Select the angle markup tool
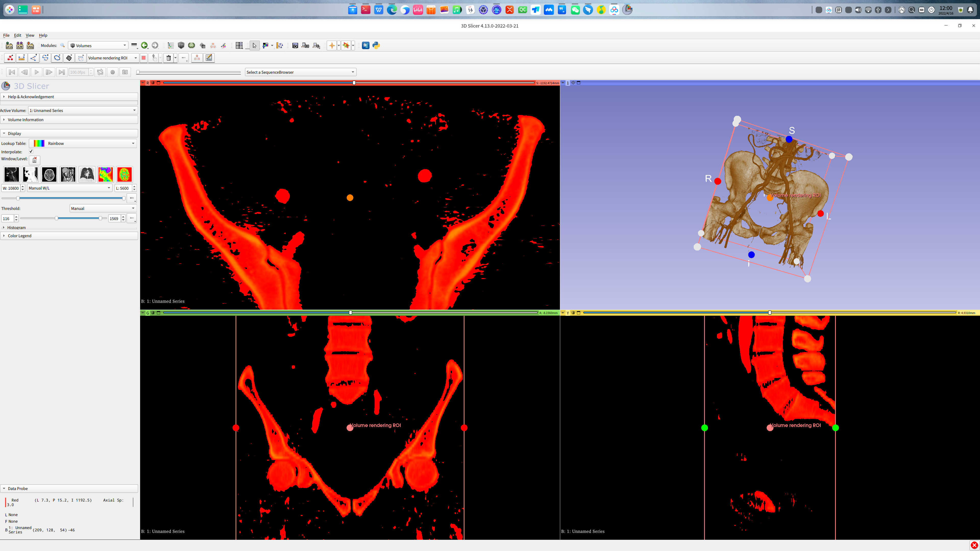 pos(33,58)
